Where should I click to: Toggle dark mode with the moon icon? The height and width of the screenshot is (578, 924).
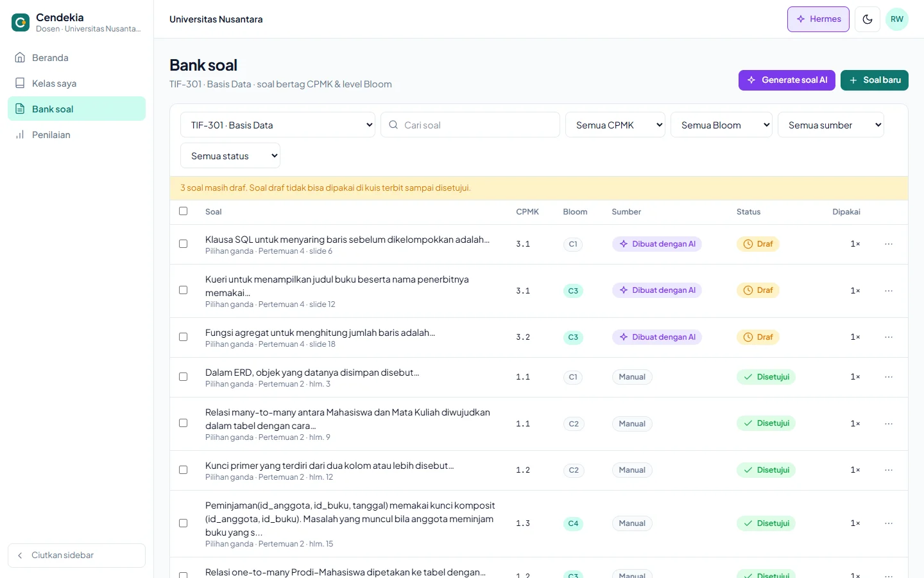point(868,19)
